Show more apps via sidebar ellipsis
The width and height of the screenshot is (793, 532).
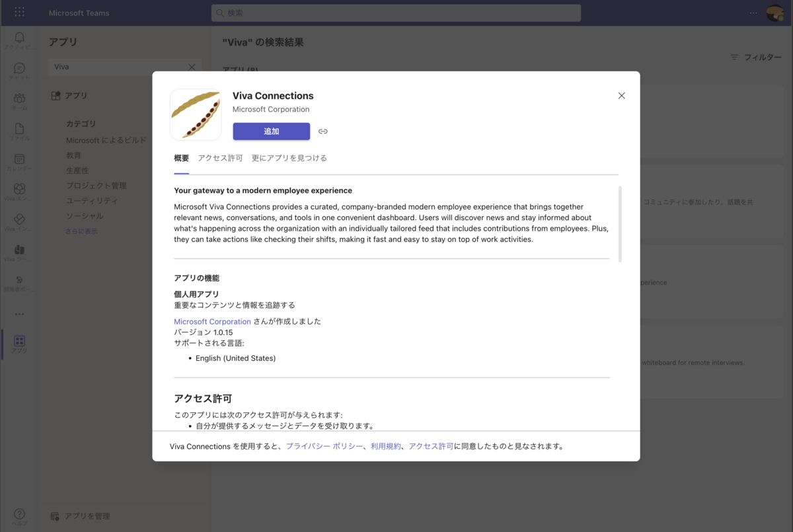tap(19, 314)
